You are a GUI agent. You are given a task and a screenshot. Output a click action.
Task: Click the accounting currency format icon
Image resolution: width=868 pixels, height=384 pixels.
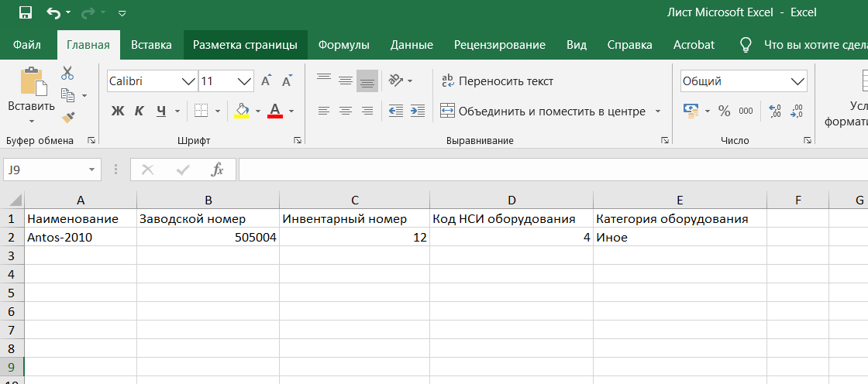(x=691, y=111)
